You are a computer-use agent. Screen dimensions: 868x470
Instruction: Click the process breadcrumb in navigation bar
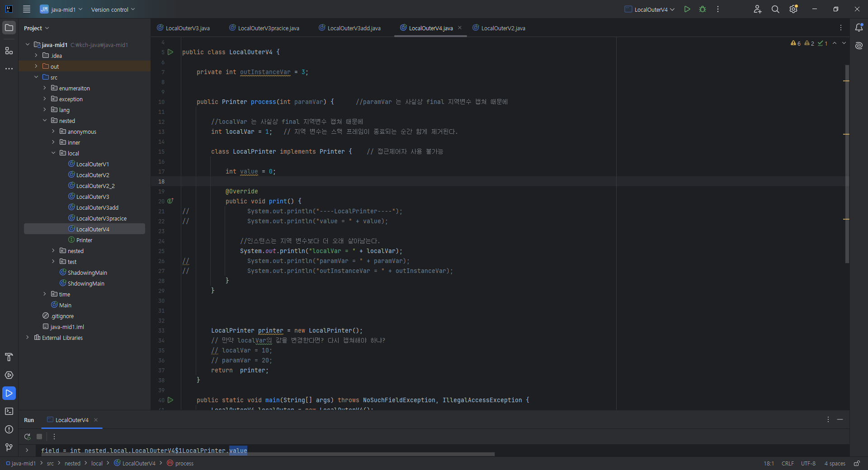tap(180, 464)
